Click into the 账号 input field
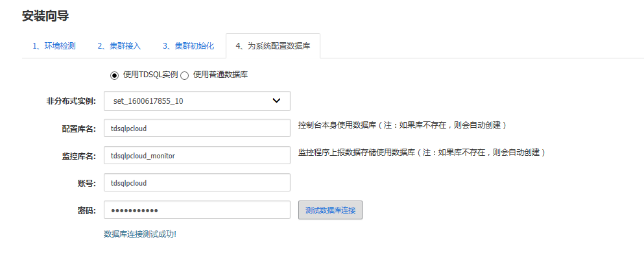Viewport: 644px width, 270px height. tap(197, 183)
